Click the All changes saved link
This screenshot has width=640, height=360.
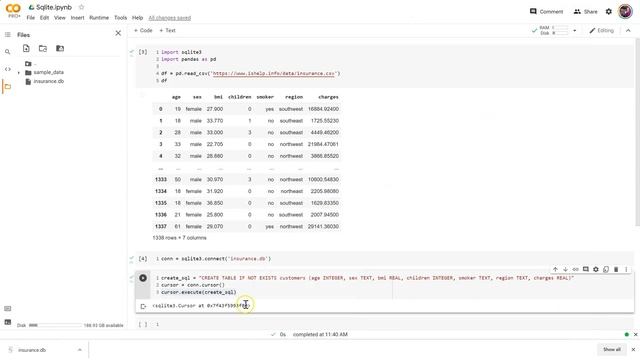(170, 18)
